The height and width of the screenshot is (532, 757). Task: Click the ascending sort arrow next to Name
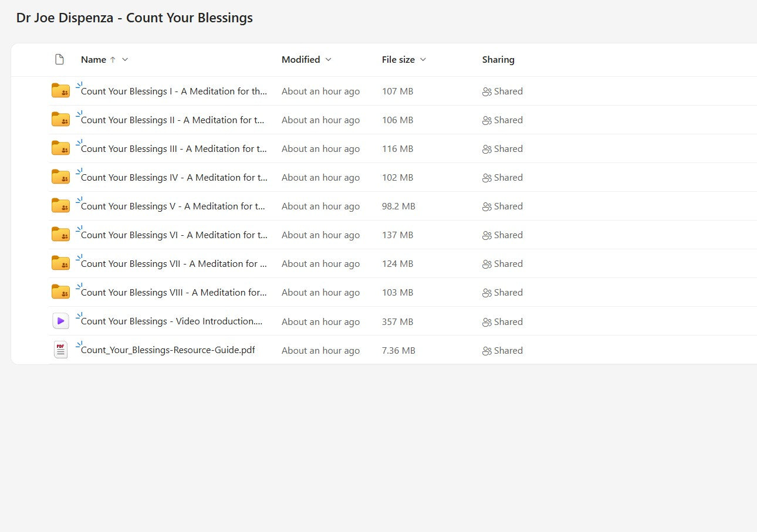click(113, 59)
